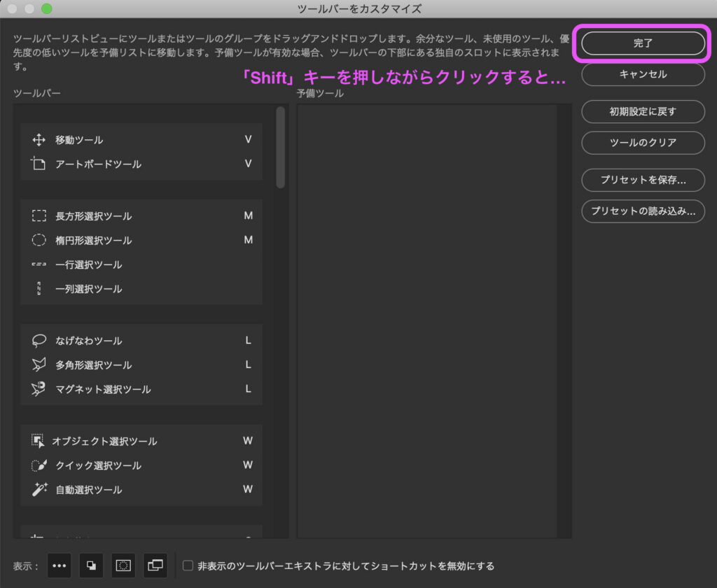Screen dimensions: 717x588
Task: Select the 自動選択ツール magic wand icon
Action: click(39, 490)
